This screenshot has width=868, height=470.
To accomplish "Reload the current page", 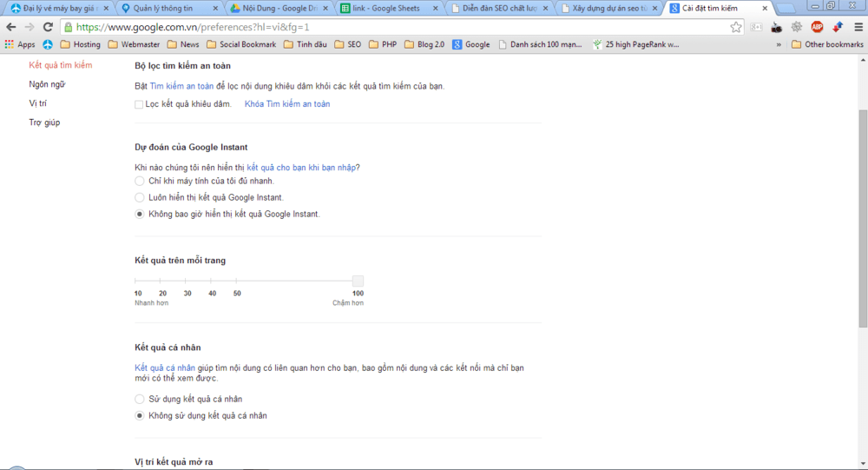I will [48, 27].
